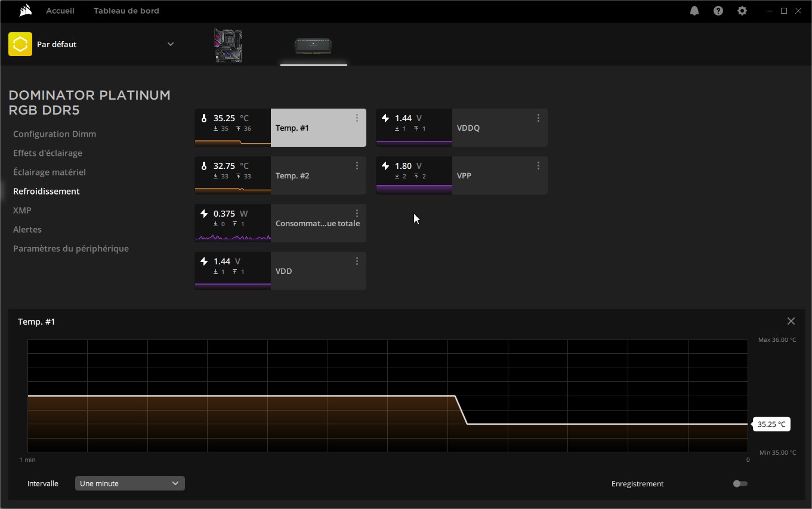Viewport: 812px width, 509px height.
Task: Select the VDD sensor label
Action: pyautogui.click(x=284, y=271)
